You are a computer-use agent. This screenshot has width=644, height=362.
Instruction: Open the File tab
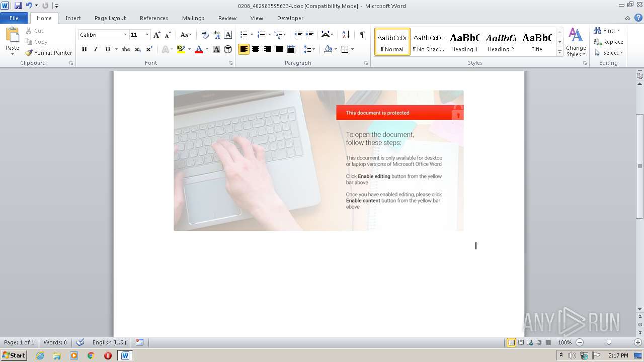tap(14, 18)
